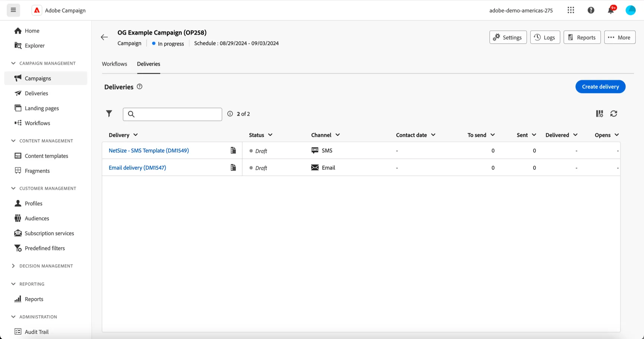Open the notifications bell
Image resolution: width=644 pixels, height=339 pixels.
[x=611, y=10]
